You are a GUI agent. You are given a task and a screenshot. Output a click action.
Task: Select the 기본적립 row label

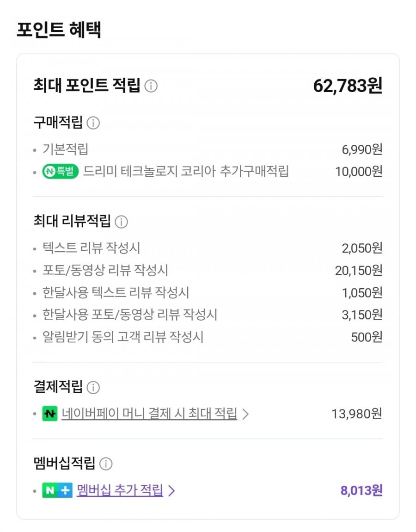coord(65,149)
